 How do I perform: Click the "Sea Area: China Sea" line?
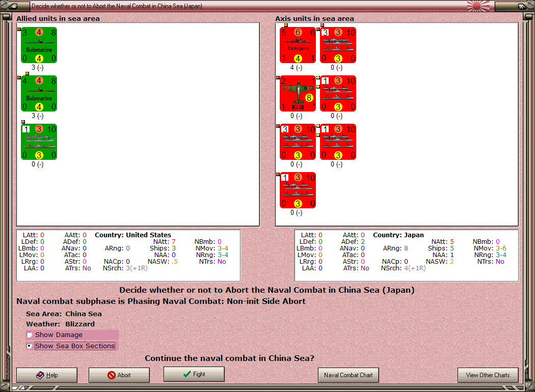pos(64,314)
